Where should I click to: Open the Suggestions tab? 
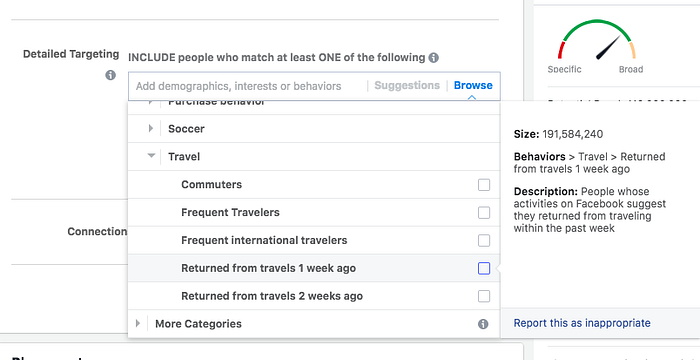(x=407, y=85)
